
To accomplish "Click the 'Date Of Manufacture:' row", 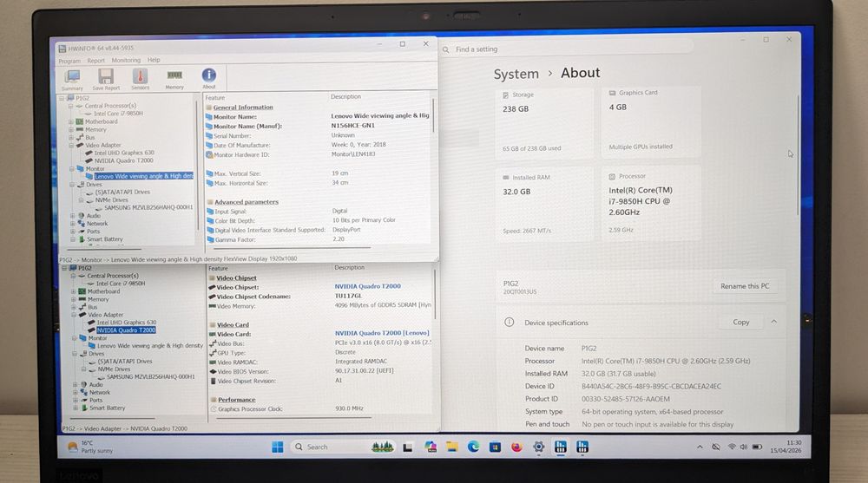I will 319,145.
